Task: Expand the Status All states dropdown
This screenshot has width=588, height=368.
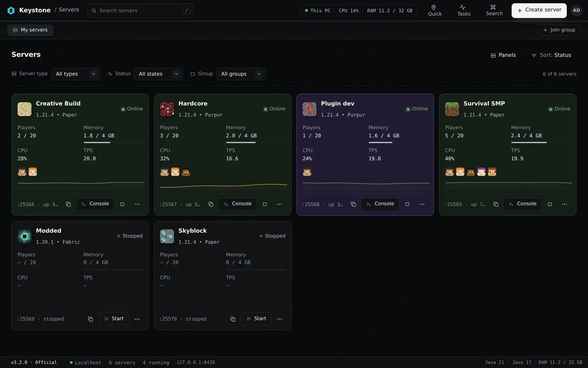Action: click(158, 74)
